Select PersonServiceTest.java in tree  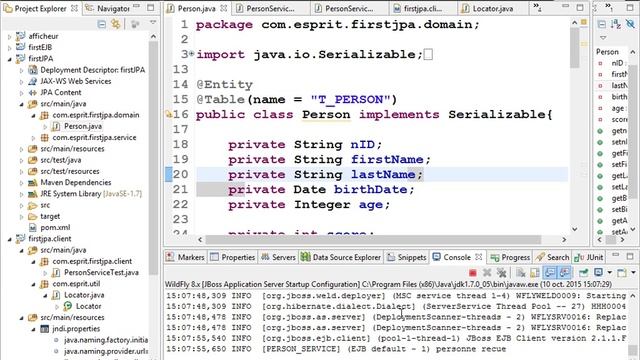click(101, 272)
